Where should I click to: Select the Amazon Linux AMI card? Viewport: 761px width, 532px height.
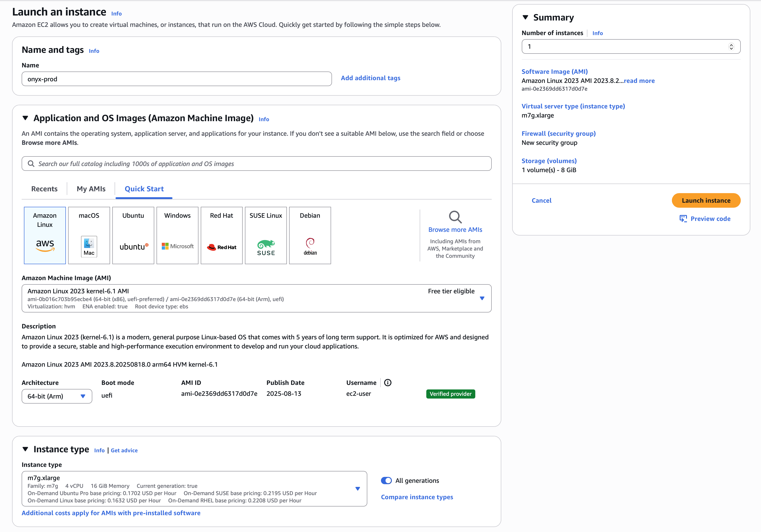point(45,235)
